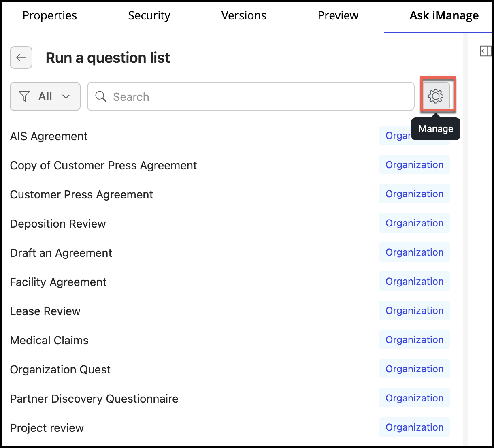494x448 pixels.
Task: Collapse the side panel icon
Action: [485, 51]
